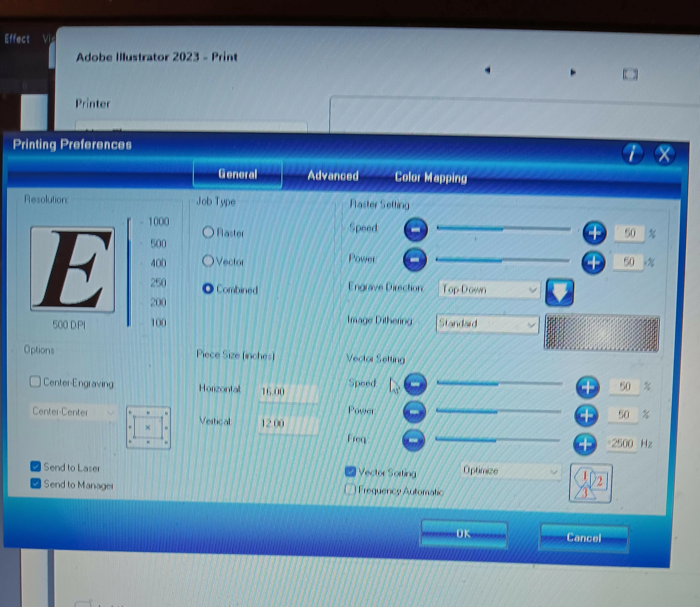
Task: Increase raster speed with plus icon
Action: click(594, 233)
